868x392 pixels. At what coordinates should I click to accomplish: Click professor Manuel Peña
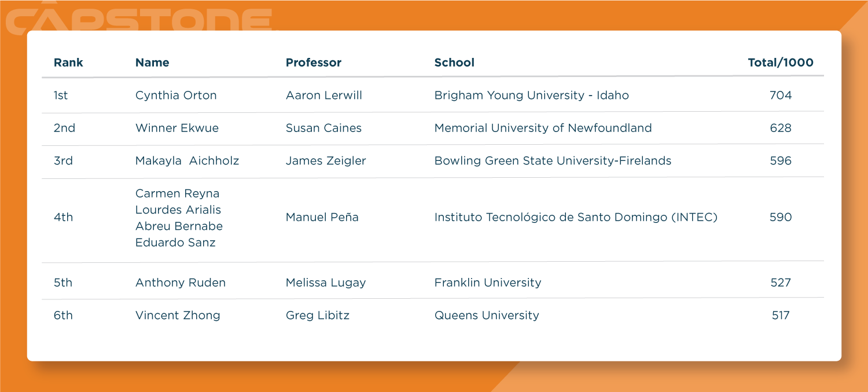322,217
